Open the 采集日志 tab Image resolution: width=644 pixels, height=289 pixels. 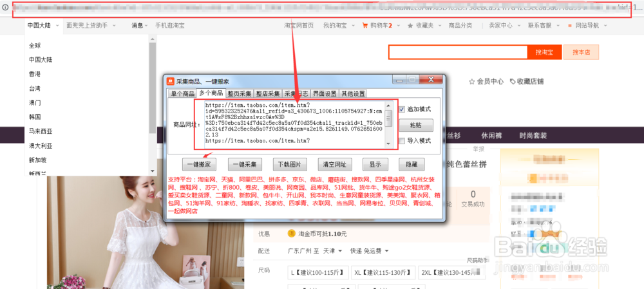click(x=296, y=93)
